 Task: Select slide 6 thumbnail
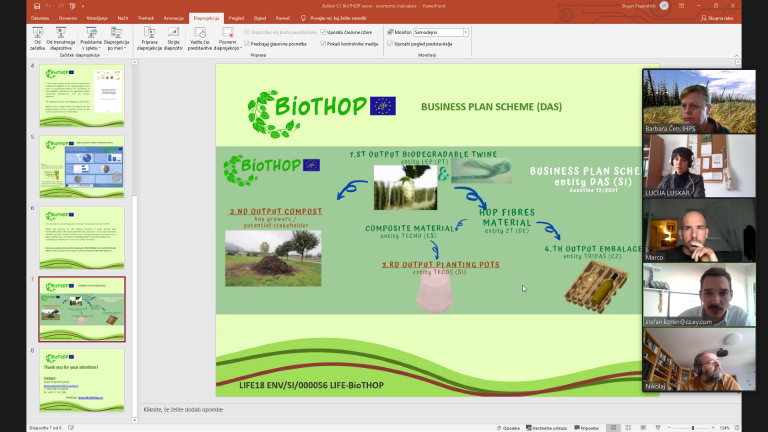tap(82, 238)
